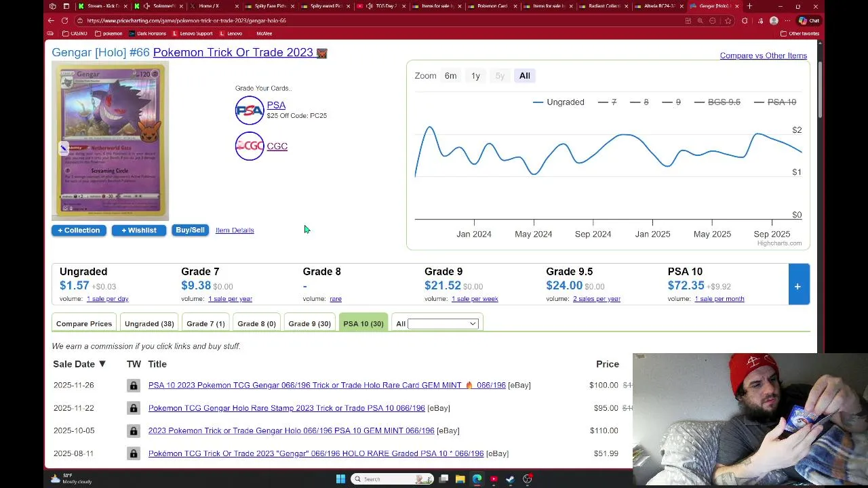Add card with + Wishlist button

tap(139, 230)
